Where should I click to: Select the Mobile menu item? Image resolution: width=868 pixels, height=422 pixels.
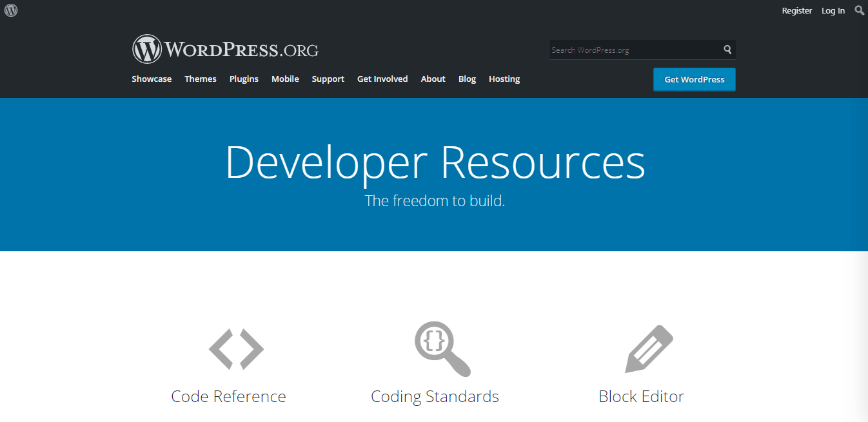click(285, 79)
